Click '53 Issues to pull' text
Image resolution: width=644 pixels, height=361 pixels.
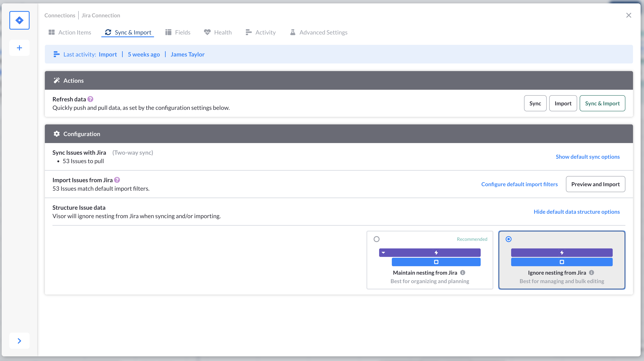tap(83, 161)
